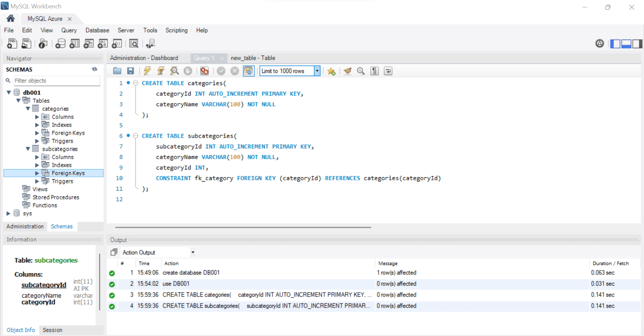Toggle wrapping of long lines
The image size is (644, 336).
[x=388, y=71]
